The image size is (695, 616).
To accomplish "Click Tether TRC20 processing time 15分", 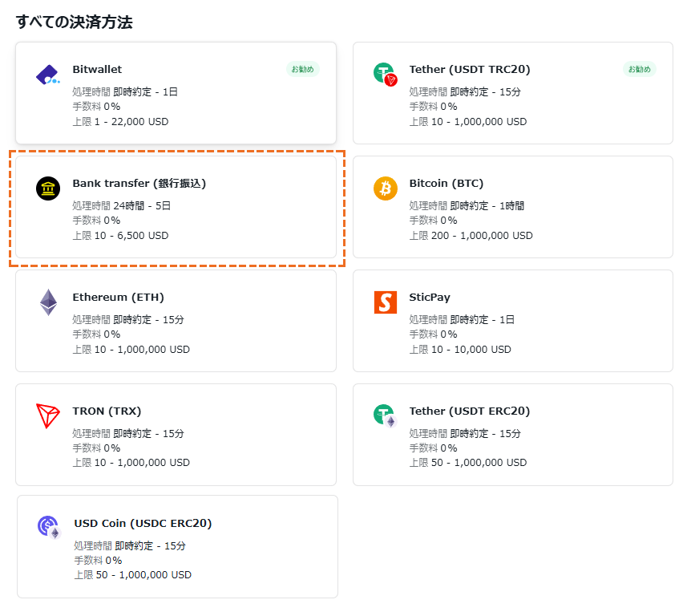I will (465, 91).
